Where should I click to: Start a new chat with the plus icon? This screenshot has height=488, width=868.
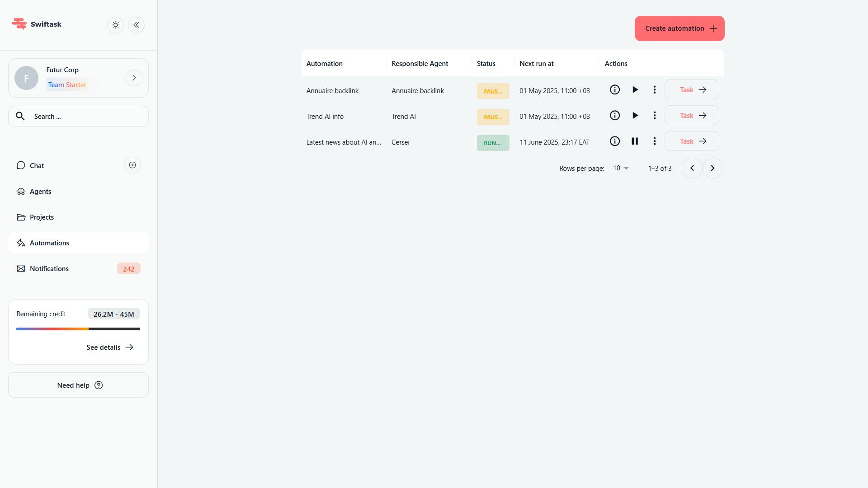(132, 165)
